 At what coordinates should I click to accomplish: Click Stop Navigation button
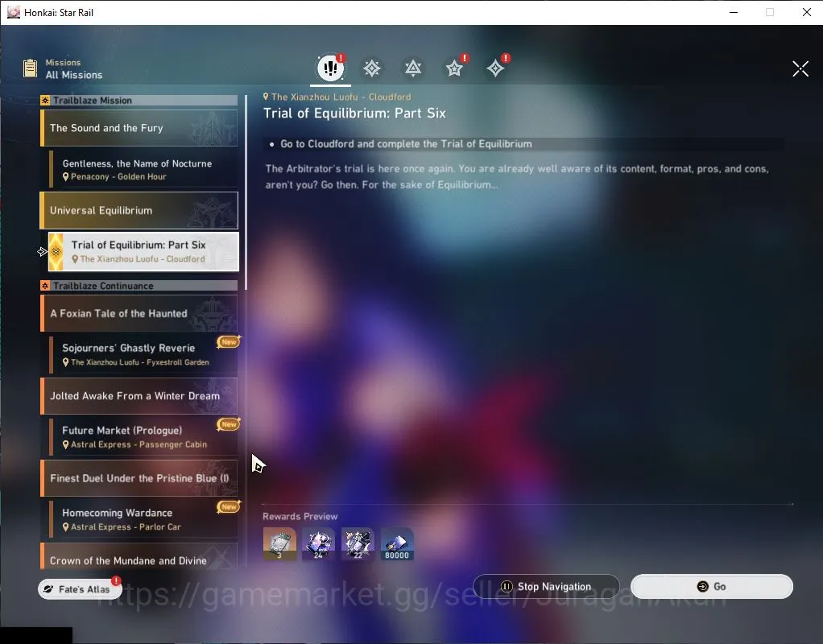point(547,586)
